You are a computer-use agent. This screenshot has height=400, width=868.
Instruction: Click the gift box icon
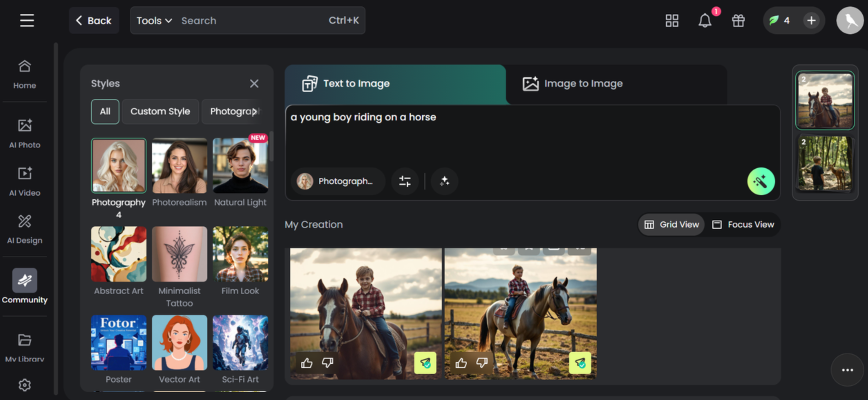[x=738, y=21]
